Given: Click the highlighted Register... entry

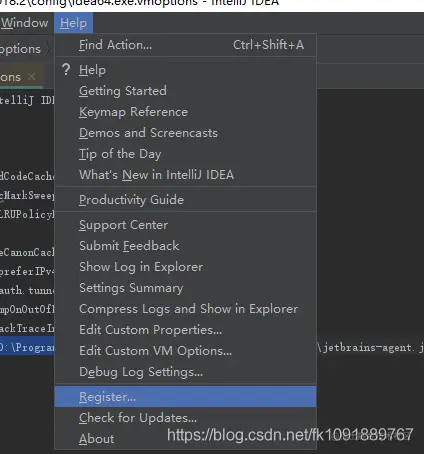Looking at the screenshot, I should coord(185,397).
